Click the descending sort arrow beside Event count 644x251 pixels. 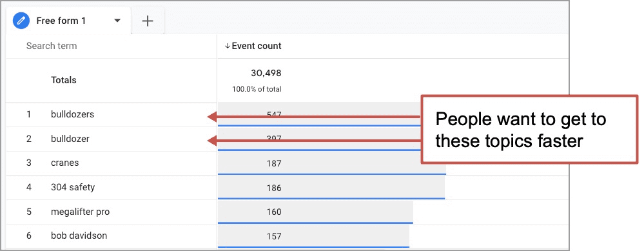227,46
